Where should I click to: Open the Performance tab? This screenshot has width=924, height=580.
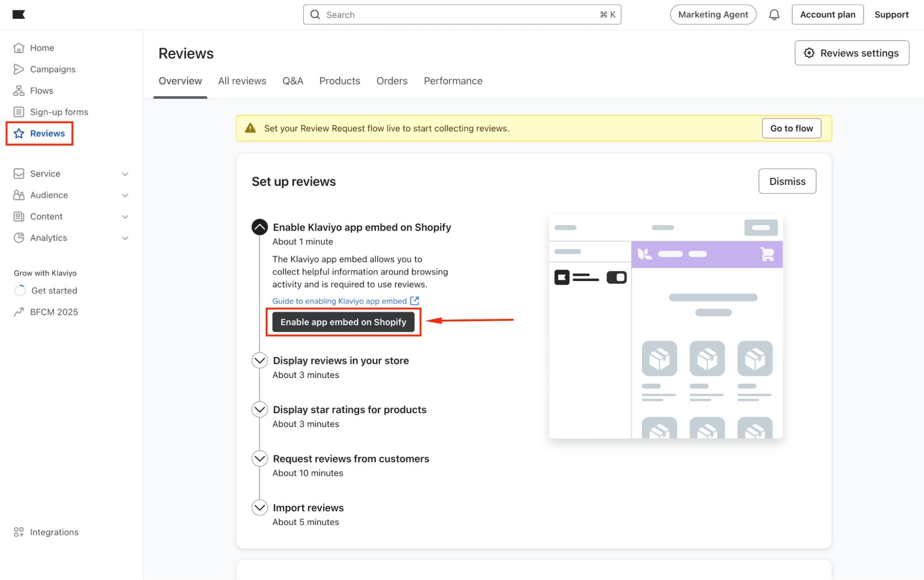453,81
